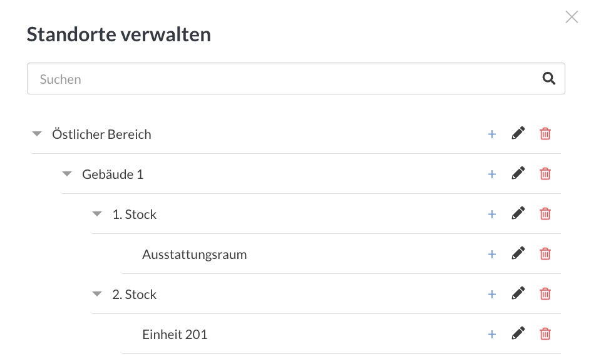Collapse the Gebäude 1 node
The image size is (591, 364).
(67, 174)
